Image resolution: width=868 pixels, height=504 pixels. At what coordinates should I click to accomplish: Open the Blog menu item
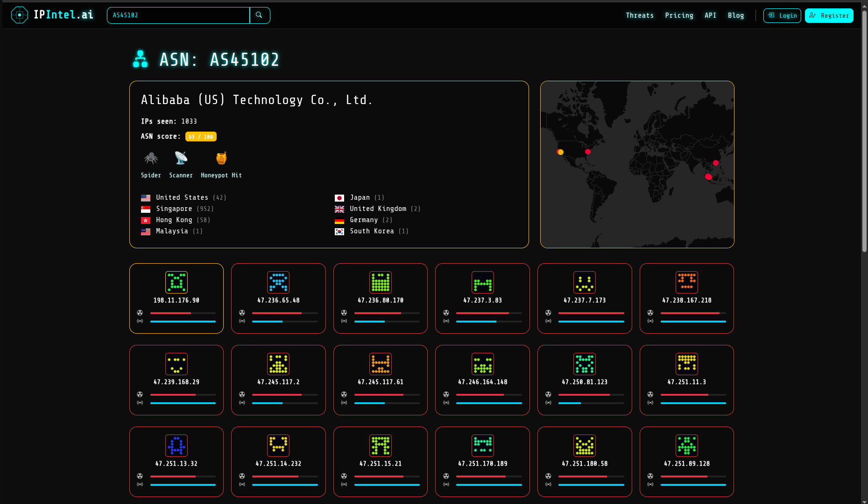pos(736,15)
